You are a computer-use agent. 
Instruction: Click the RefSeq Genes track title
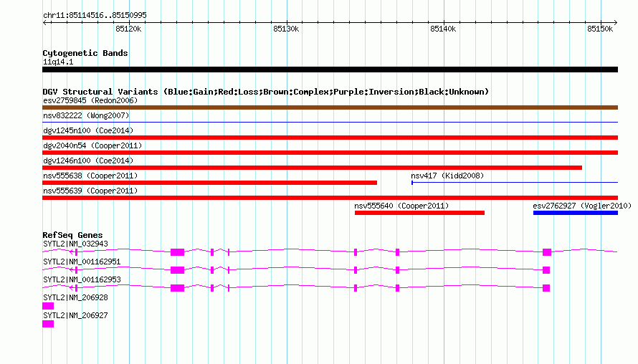[72, 235]
